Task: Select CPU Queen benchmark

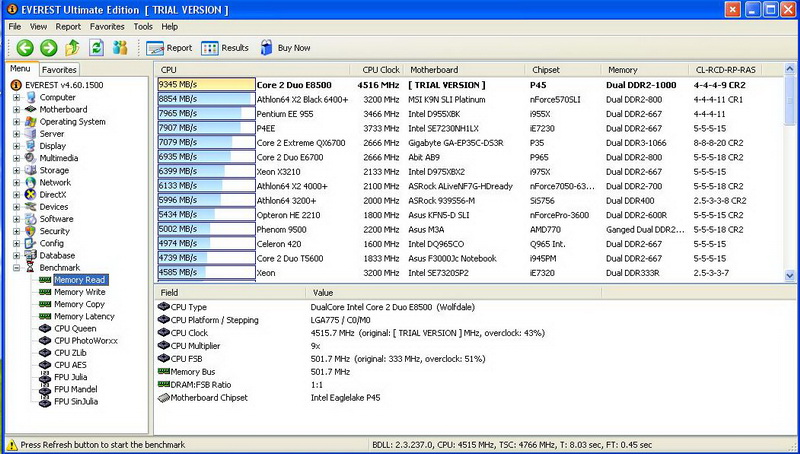Action: [x=75, y=329]
